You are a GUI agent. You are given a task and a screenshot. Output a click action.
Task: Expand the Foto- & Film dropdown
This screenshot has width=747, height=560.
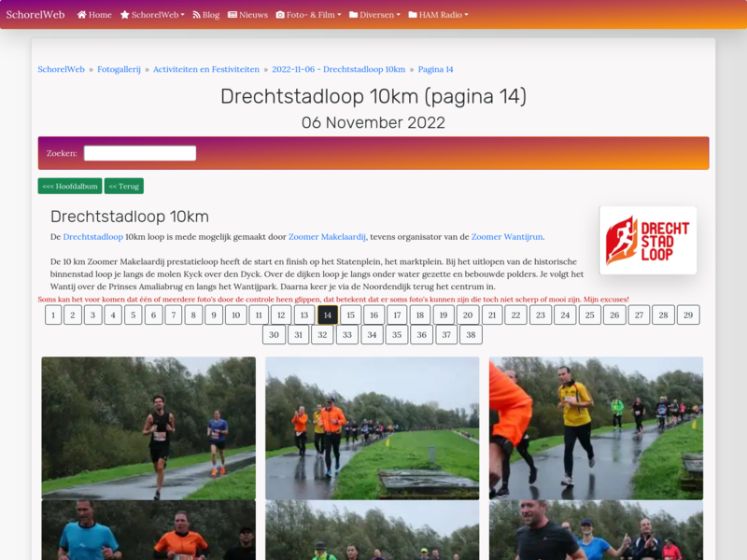(x=309, y=15)
